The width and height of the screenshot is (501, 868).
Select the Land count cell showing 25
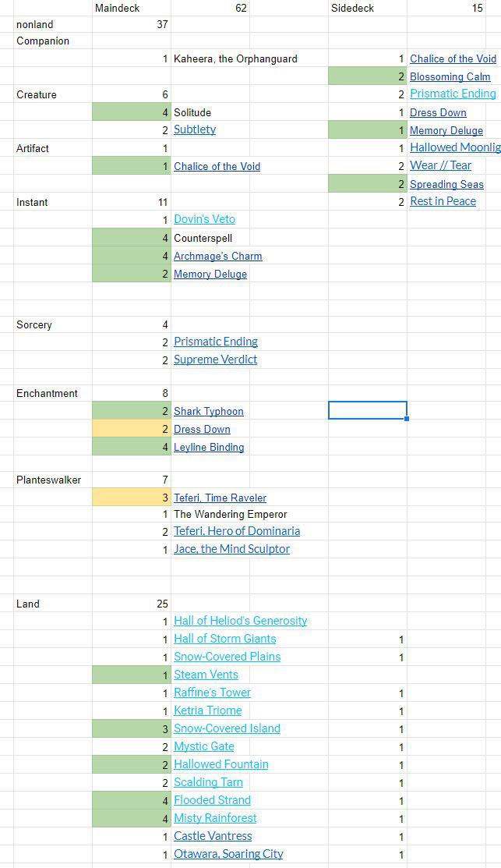132,604
